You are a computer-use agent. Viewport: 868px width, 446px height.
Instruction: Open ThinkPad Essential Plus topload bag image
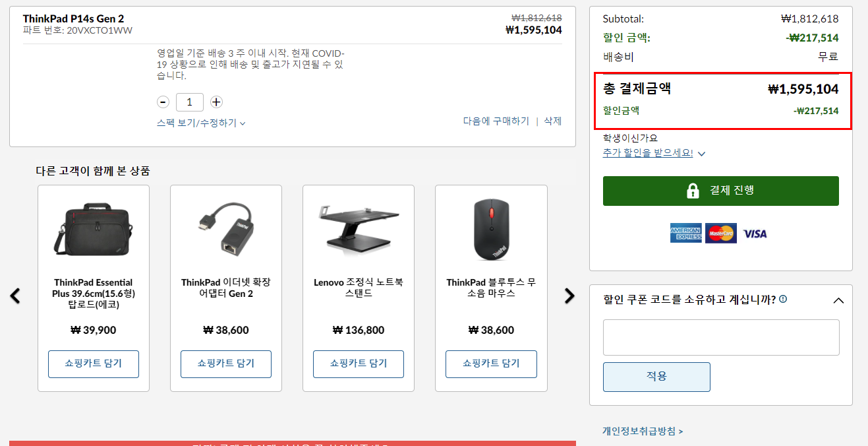coord(93,230)
